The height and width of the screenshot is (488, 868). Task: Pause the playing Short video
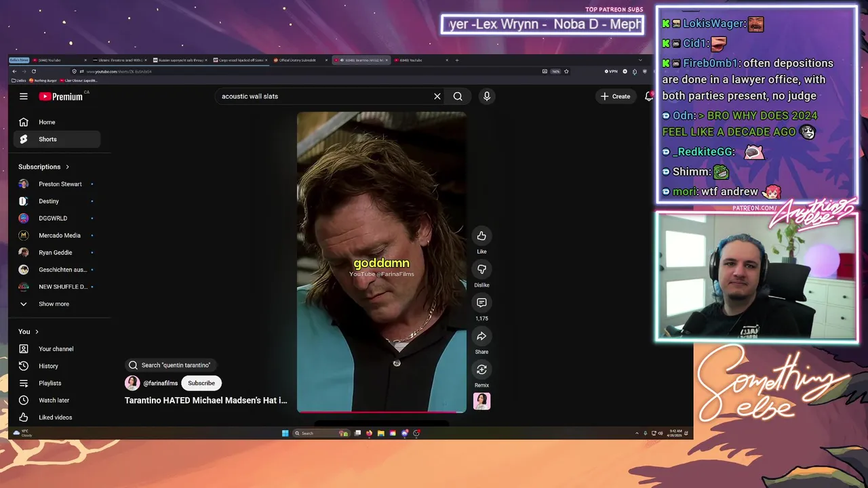382,262
